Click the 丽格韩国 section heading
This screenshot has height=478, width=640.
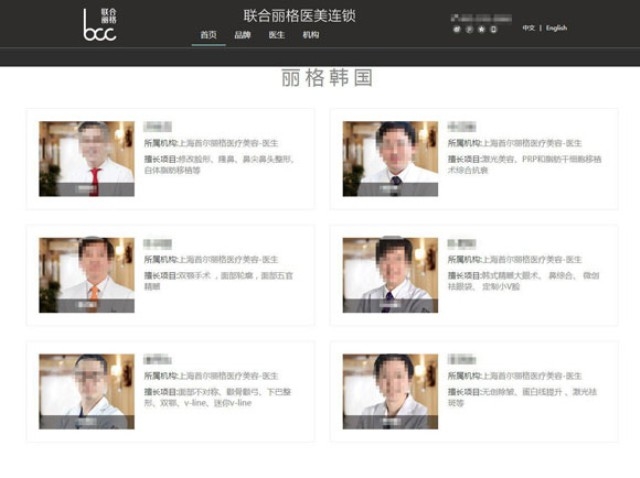(327, 78)
